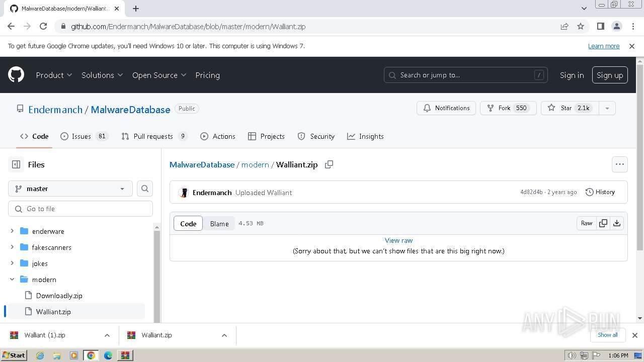Copy the file path icon

[329, 164]
